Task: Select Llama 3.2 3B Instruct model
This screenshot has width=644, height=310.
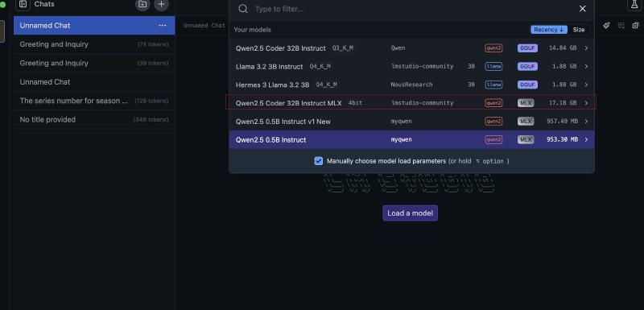Action: coord(411,67)
